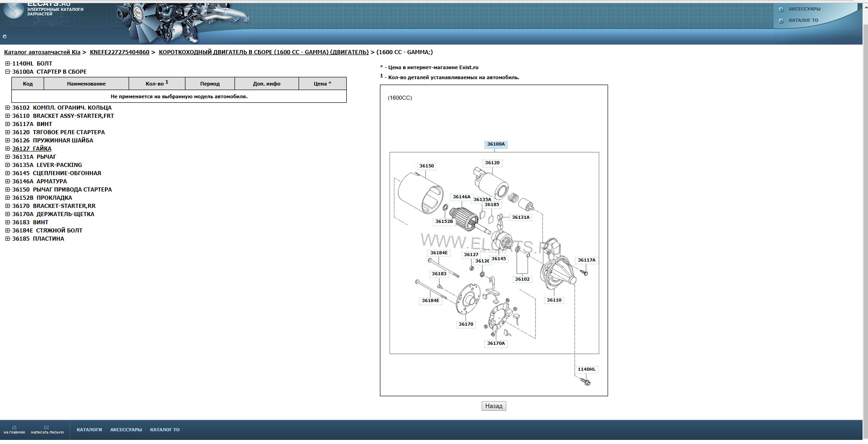
Task: Expand 36183 ВИНТ entry
Action: pos(7,222)
